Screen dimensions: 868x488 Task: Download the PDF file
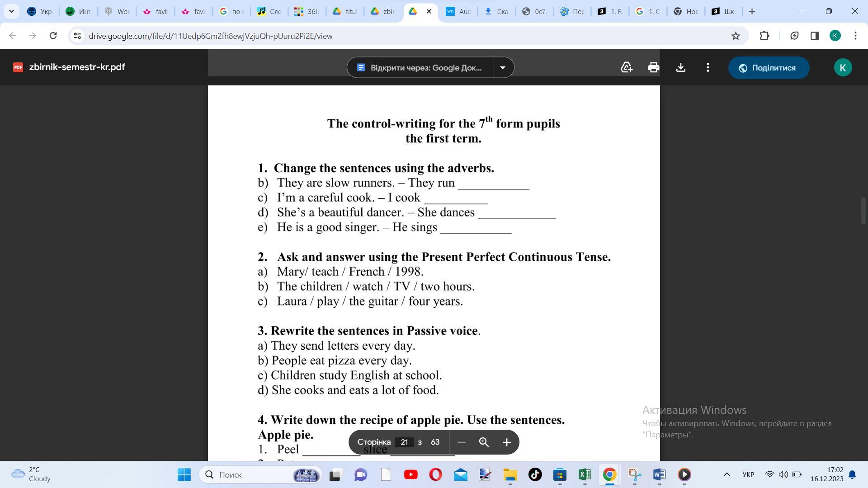680,68
